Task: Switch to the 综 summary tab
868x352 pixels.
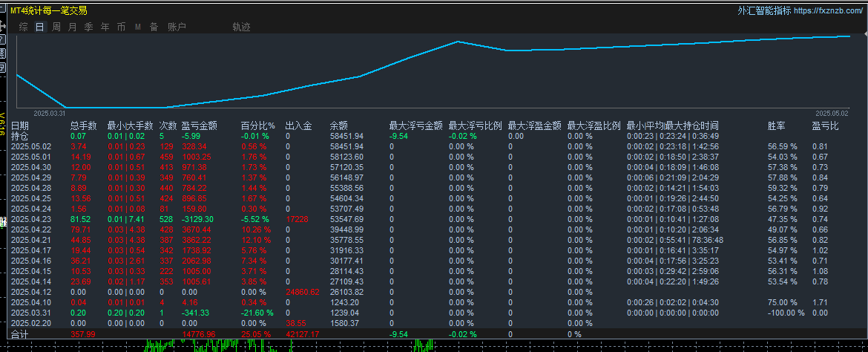Action: tap(23, 27)
